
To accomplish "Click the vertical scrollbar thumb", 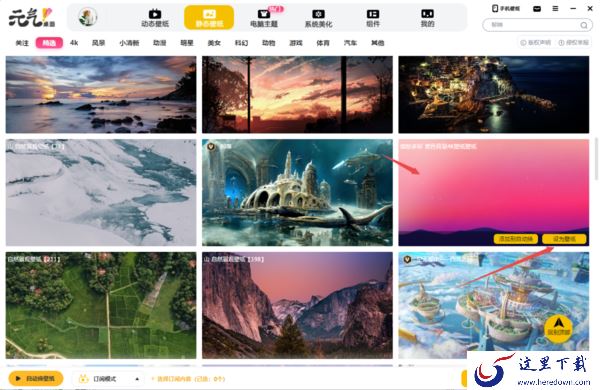I will point(596,159).
